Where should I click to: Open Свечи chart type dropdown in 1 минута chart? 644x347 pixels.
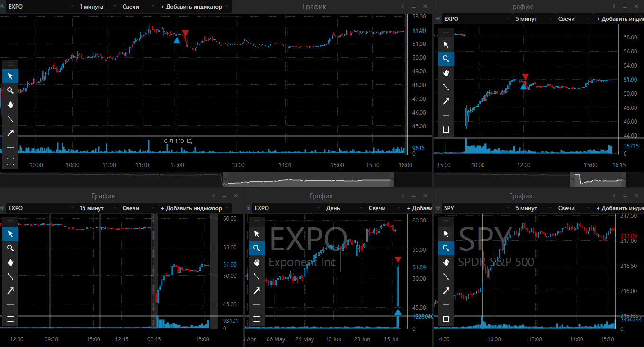(138, 7)
